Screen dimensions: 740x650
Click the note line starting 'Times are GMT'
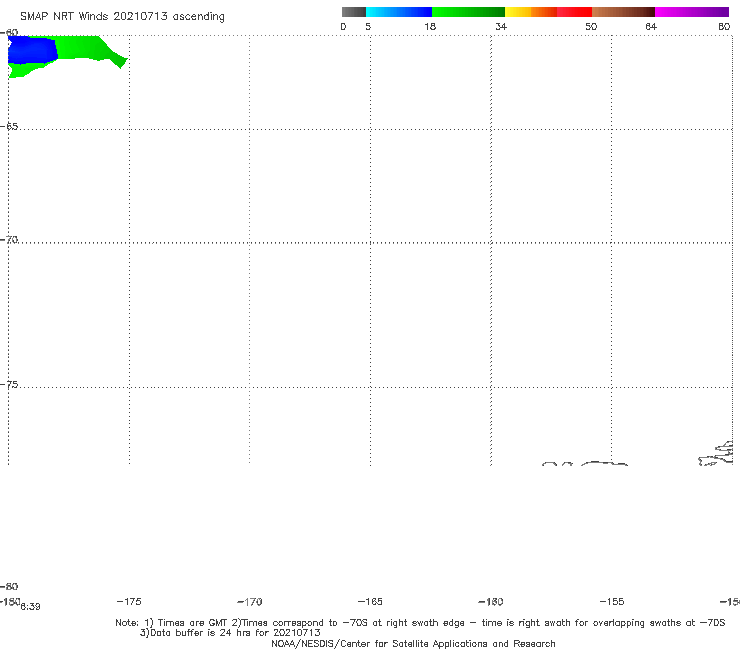(x=420, y=623)
